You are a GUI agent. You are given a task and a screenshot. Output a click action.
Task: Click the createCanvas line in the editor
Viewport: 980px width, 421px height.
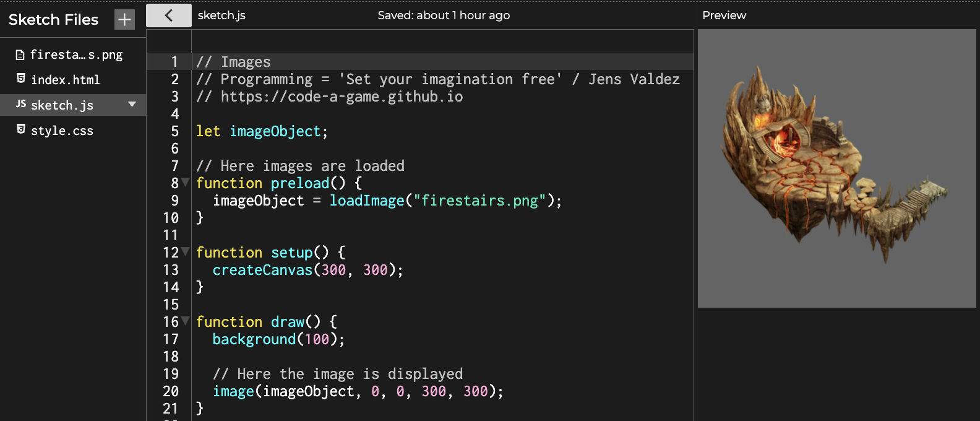pos(307,270)
